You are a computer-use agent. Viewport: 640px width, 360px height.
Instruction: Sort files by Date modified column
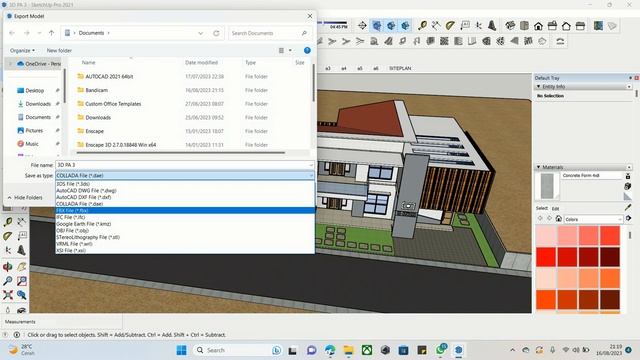[202, 62]
